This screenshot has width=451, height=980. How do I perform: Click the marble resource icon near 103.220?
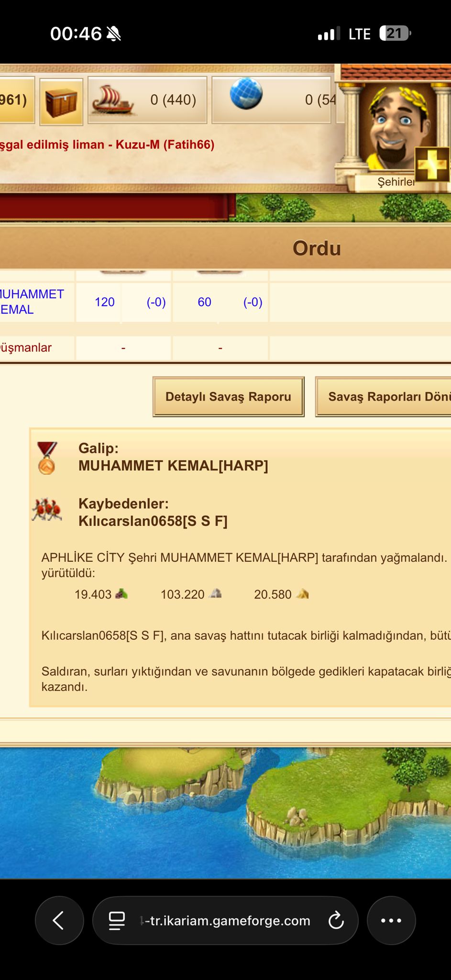[x=216, y=594]
